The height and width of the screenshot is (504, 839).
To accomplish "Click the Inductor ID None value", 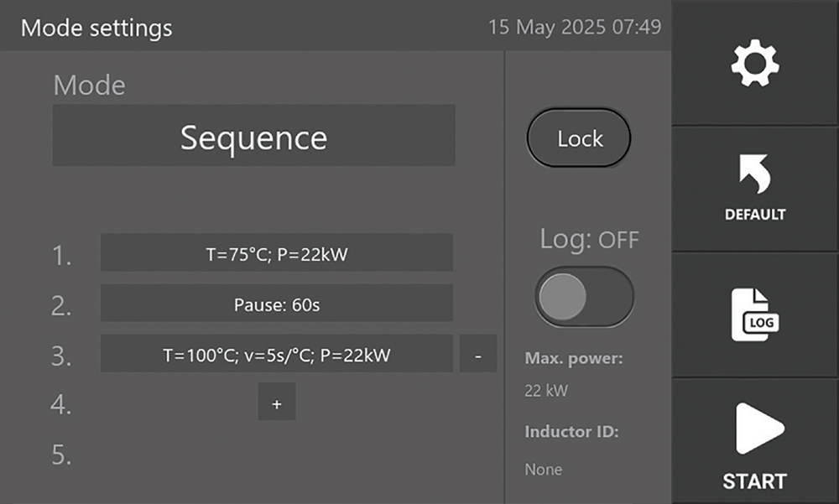I will (x=543, y=470).
